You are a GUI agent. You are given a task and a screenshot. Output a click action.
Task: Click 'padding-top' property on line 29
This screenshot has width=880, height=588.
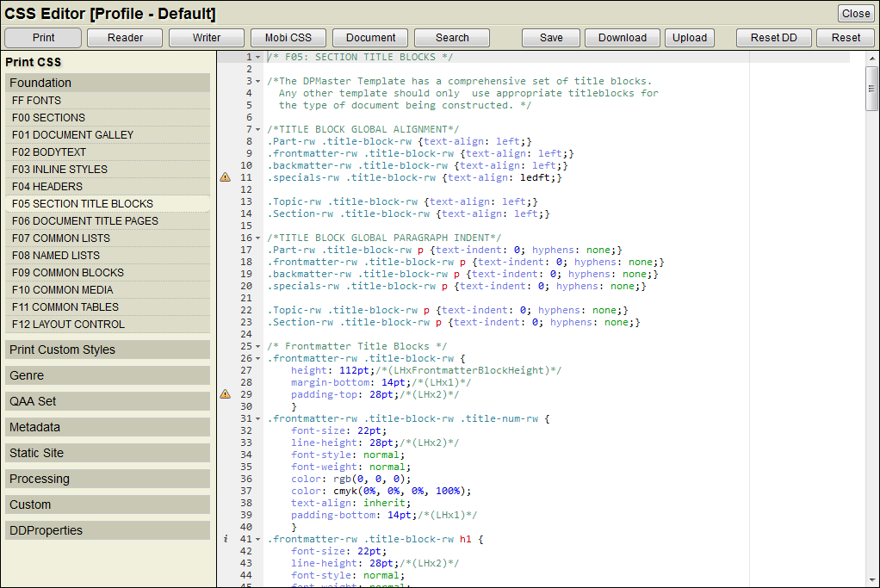click(x=324, y=395)
